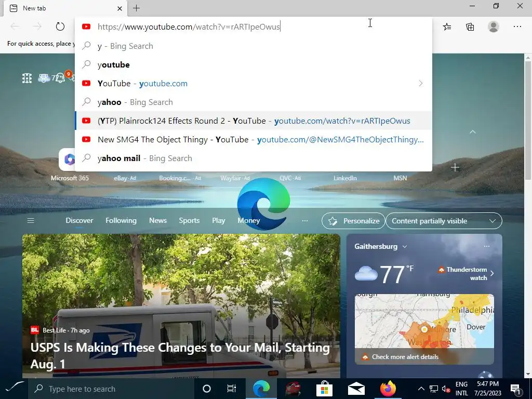The image size is (532, 399).
Task: Switch to the Following feed tab
Action: point(121,220)
